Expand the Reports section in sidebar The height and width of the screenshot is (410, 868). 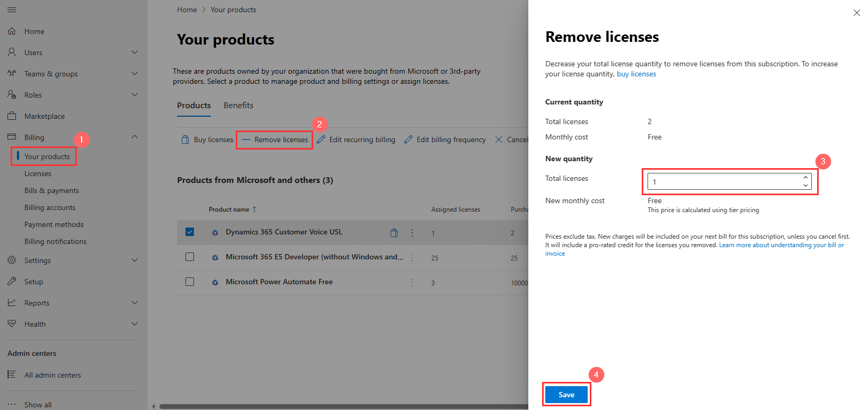[135, 303]
